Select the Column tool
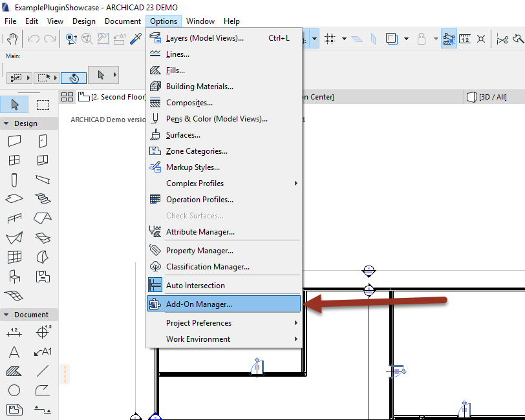Image resolution: width=525 pixels, height=420 pixels. click(14, 180)
